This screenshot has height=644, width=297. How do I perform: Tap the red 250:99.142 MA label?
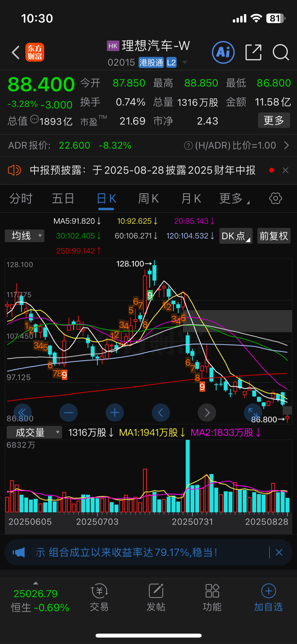(79, 251)
